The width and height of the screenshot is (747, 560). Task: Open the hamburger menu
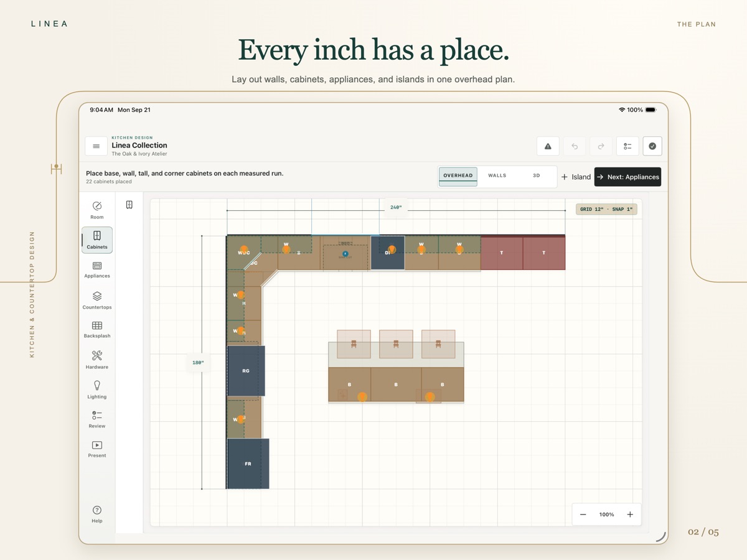pyautogui.click(x=96, y=146)
